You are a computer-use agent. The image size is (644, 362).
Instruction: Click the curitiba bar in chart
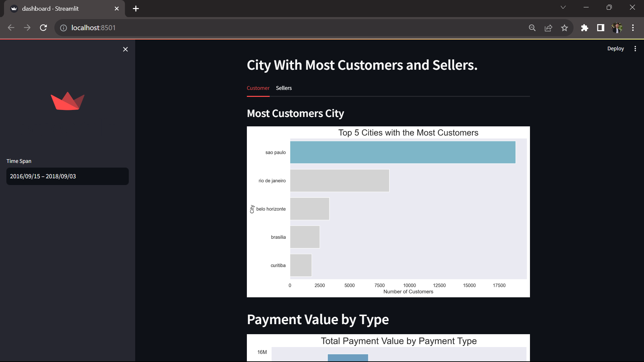click(301, 265)
